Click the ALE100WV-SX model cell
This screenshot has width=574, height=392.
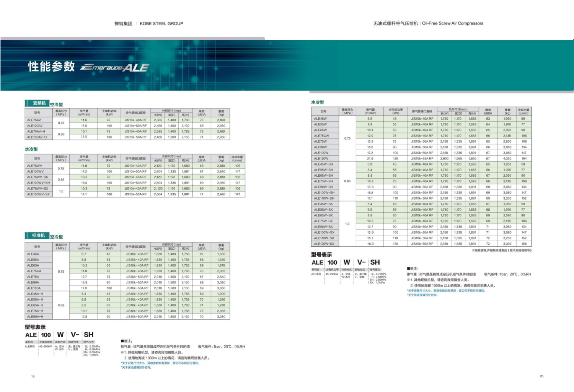pyautogui.click(x=38, y=194)
